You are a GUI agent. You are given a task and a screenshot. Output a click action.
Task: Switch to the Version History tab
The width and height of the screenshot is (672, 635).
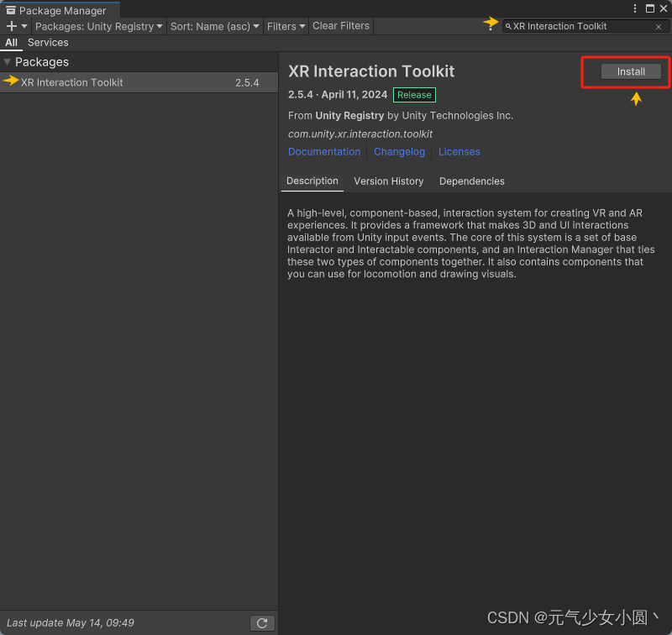[x=389, y=181]
